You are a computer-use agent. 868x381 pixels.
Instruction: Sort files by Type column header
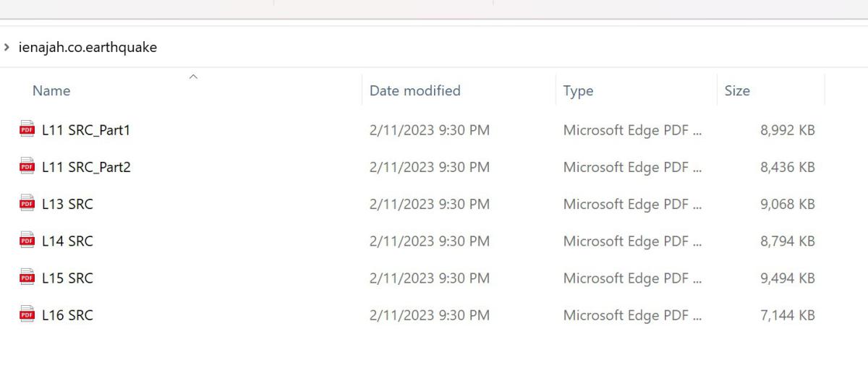(x=578, y=91)
